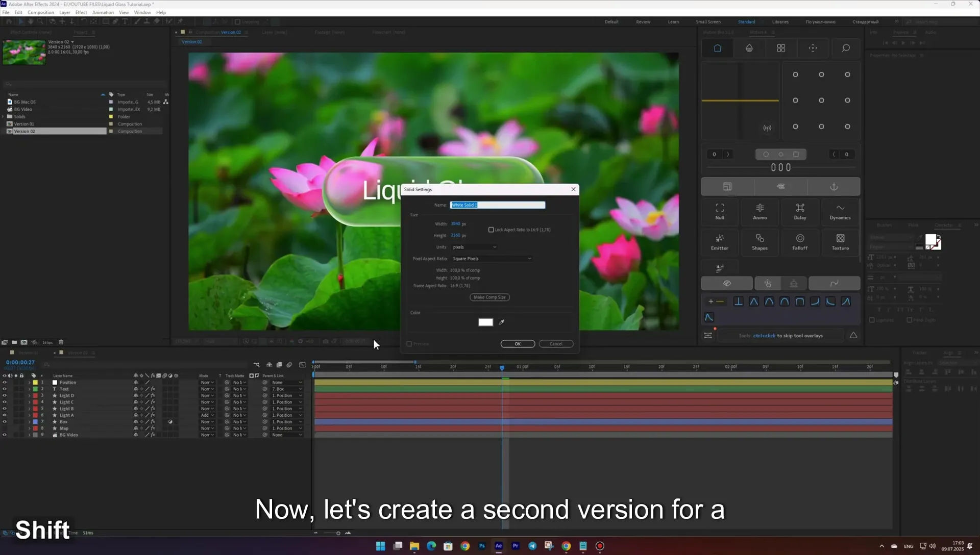Click the Emitter tool button
This screenshot has width=980, height=555.
[x=719, y=242]
